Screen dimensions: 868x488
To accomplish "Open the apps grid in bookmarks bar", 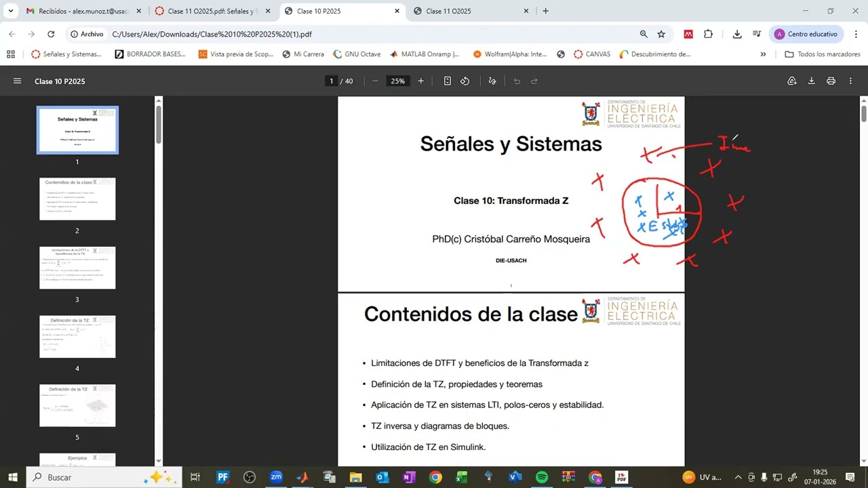I will 11,54.
